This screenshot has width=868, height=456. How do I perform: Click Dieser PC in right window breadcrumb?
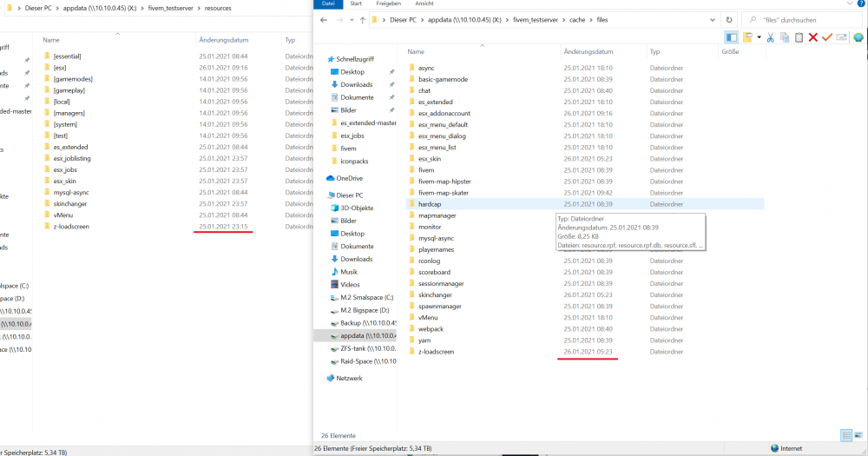click(403, 19)
